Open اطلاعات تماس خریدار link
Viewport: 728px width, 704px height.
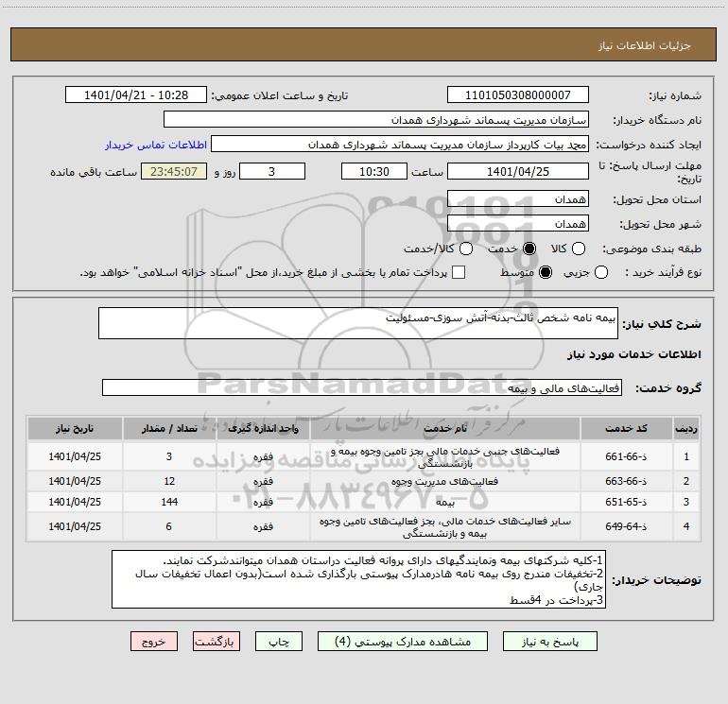pos(156,145)
